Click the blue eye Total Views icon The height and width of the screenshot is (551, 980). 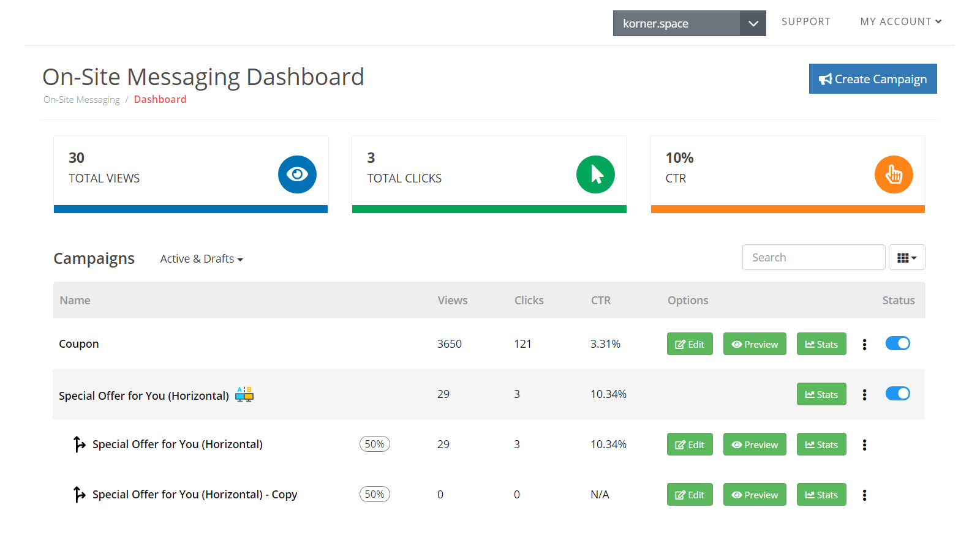coord(297,174)
